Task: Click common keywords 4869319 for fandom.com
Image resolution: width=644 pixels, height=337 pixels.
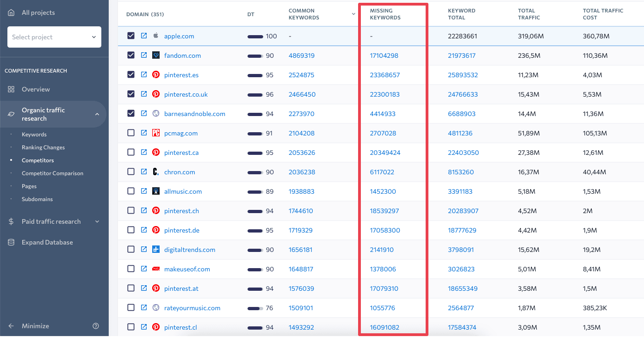Action: tap(302, 55)
